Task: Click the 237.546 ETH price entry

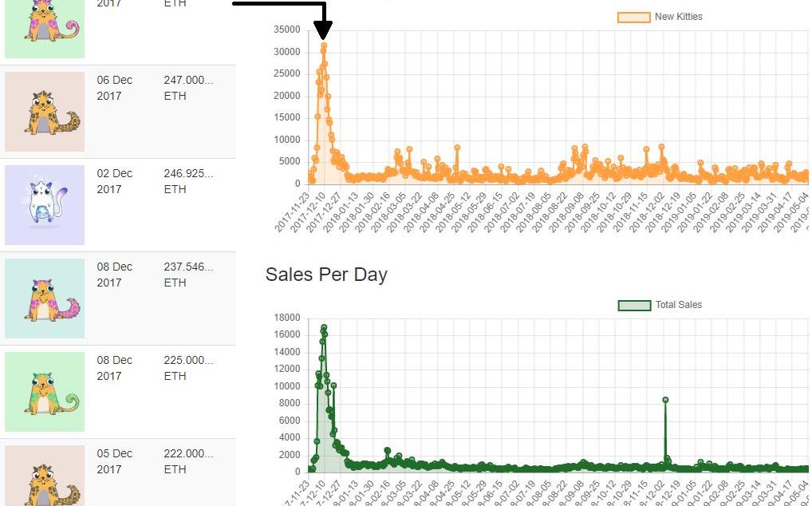Action: (188, 275)
